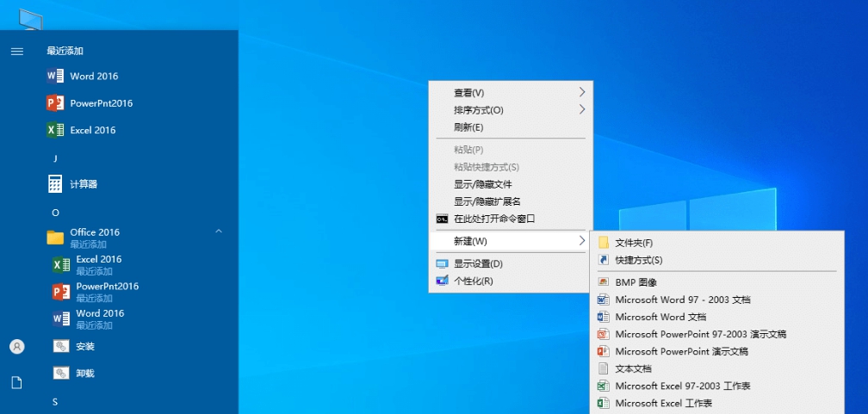Create new Microsoft Word 97 - 2003 文档
This screenshot has height=414, width=868.
coord(717,300)
